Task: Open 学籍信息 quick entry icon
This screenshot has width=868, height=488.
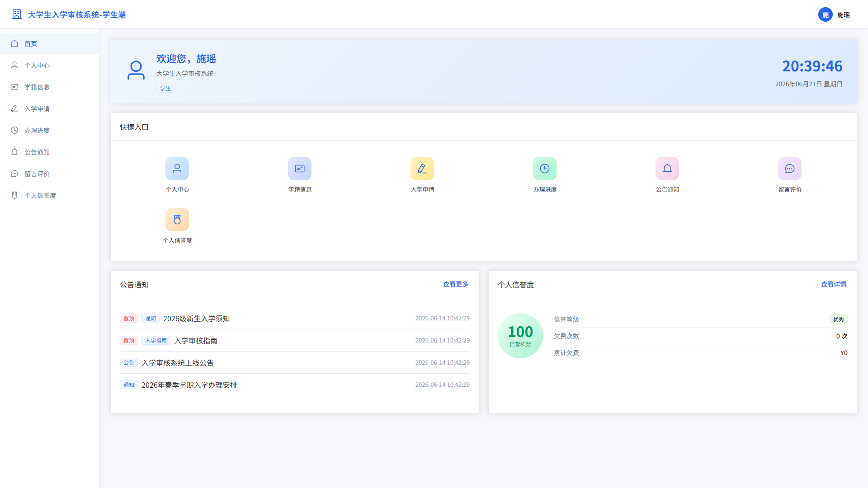Action: [x=300, y=169]
